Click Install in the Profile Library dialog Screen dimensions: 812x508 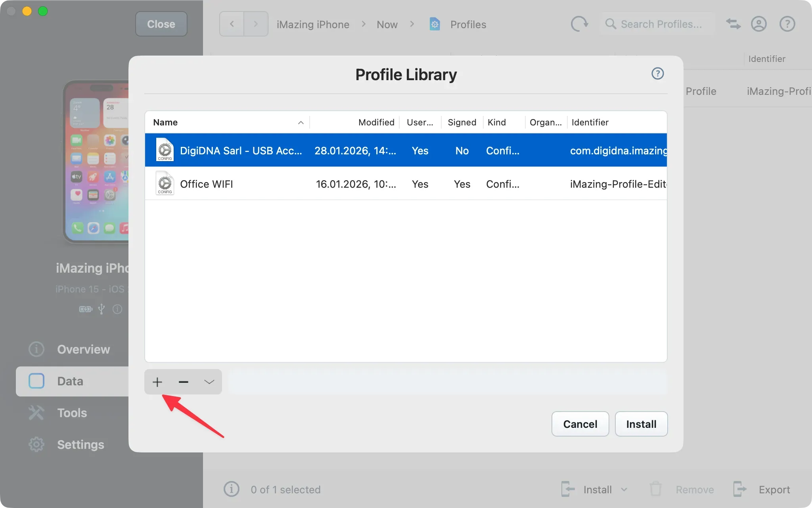tap(641, 424)
